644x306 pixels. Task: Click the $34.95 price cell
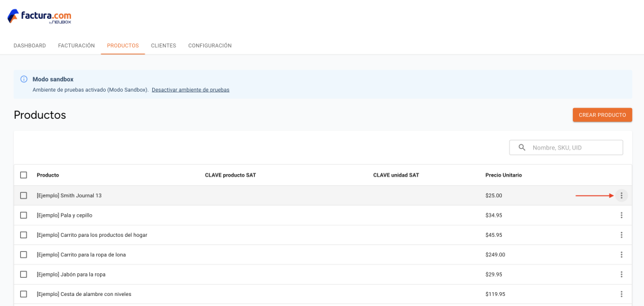(494, 216)
